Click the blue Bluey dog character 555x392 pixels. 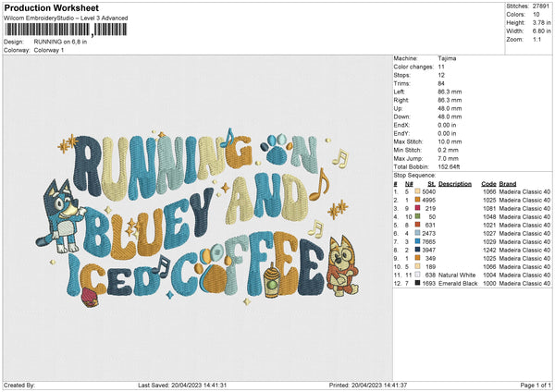(67, 218)
